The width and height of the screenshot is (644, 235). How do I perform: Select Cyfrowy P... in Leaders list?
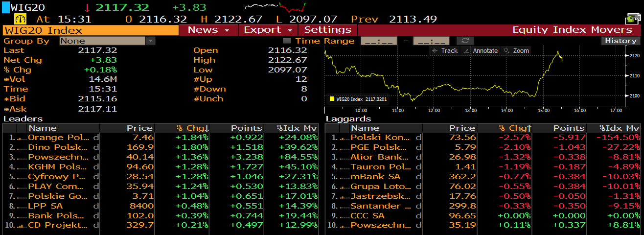57,177
